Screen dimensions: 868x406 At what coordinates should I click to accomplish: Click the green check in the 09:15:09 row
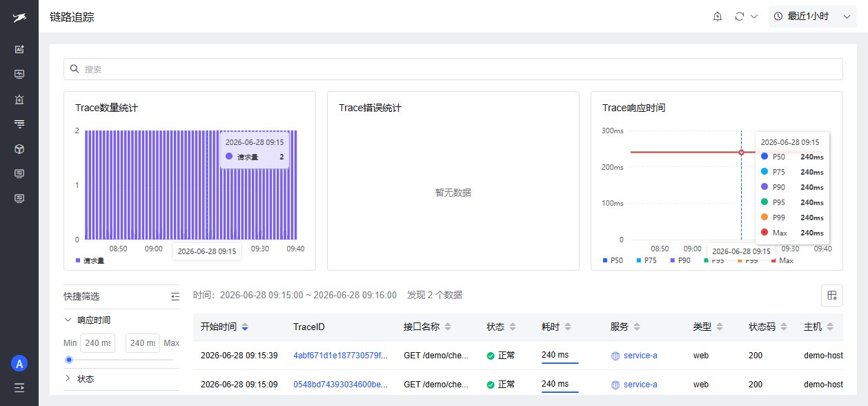coord(491,385)
